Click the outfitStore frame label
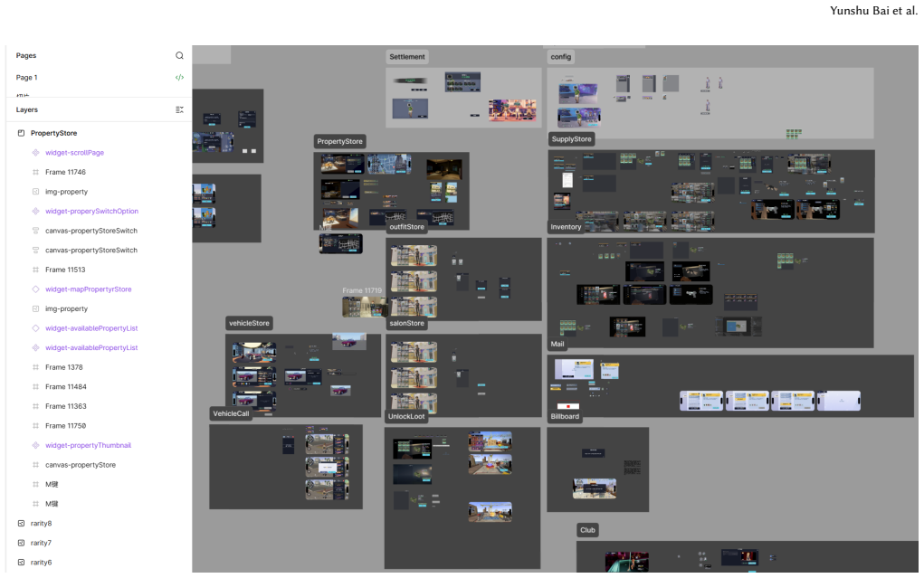This screenshot has height=578, width=924. click(406, 227)
